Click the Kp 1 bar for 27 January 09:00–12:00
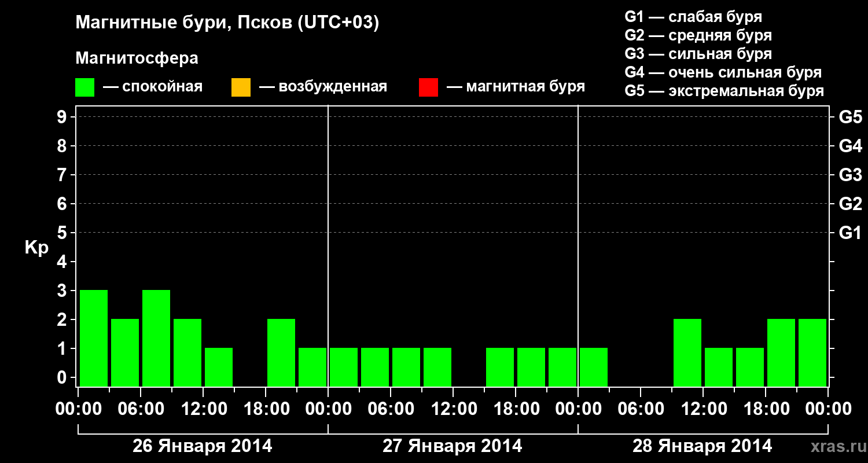The width and height of the screenshot is (868, 463). click(437, 367)
